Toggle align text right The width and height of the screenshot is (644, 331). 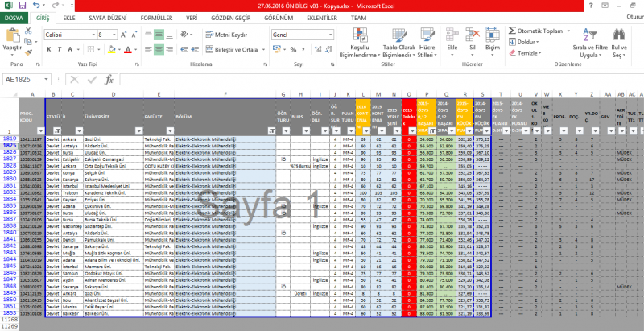[x=169, y=50]
